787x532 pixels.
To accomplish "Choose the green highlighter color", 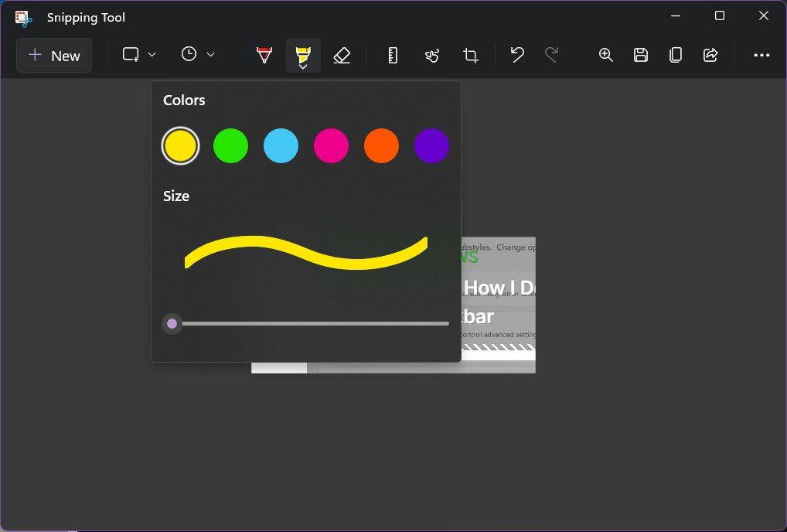I will tap(230, 145).
